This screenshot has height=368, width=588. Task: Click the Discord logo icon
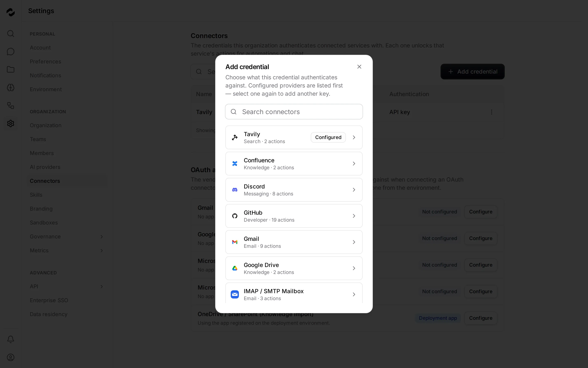click(x=235, y=190)
